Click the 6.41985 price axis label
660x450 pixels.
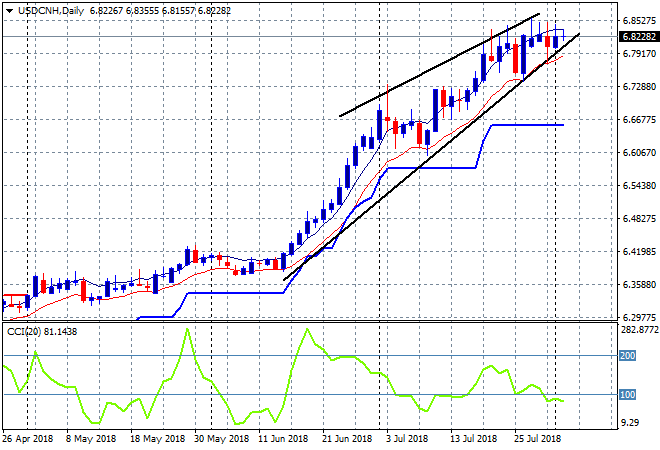click(x=639, y=252)
